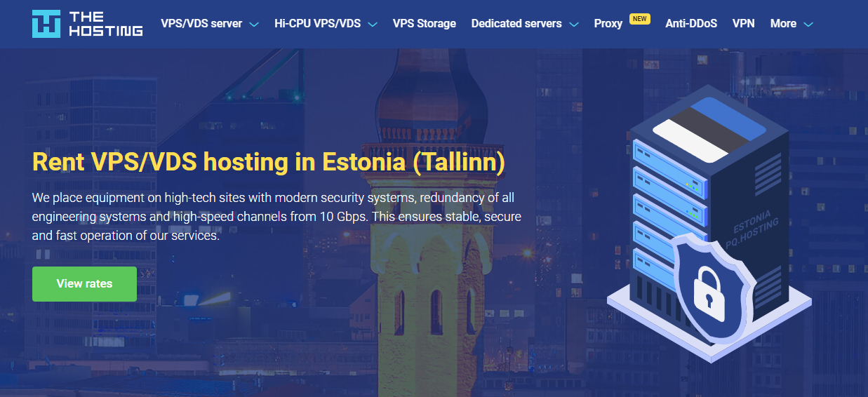Image resolution: width=868 pixels, height=397 pixels.
Task: Click the View rates button
Action: pos(84,284)
